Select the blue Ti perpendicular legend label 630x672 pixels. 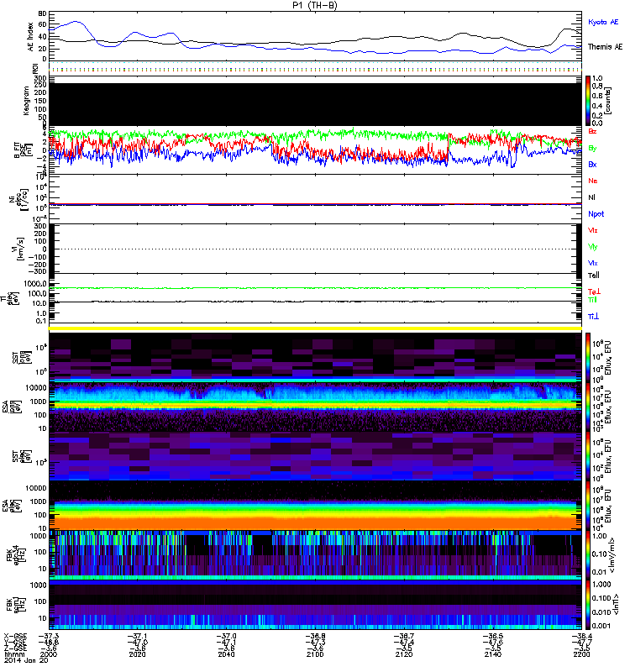[593, 317]
